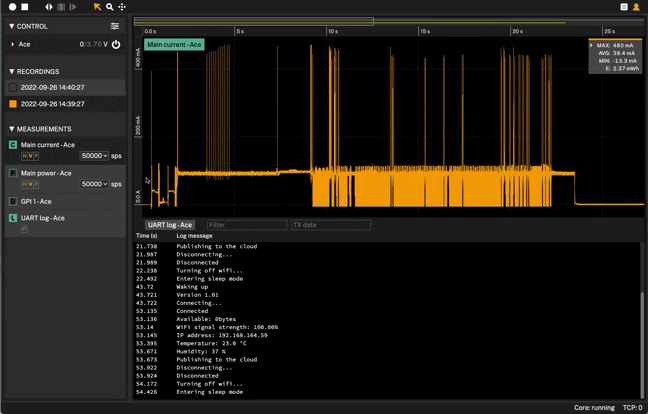This screenshot has width=648, height=414.
Task: Toggle Ace power output button
Action: pyautogui.click(x=116, y=45)
